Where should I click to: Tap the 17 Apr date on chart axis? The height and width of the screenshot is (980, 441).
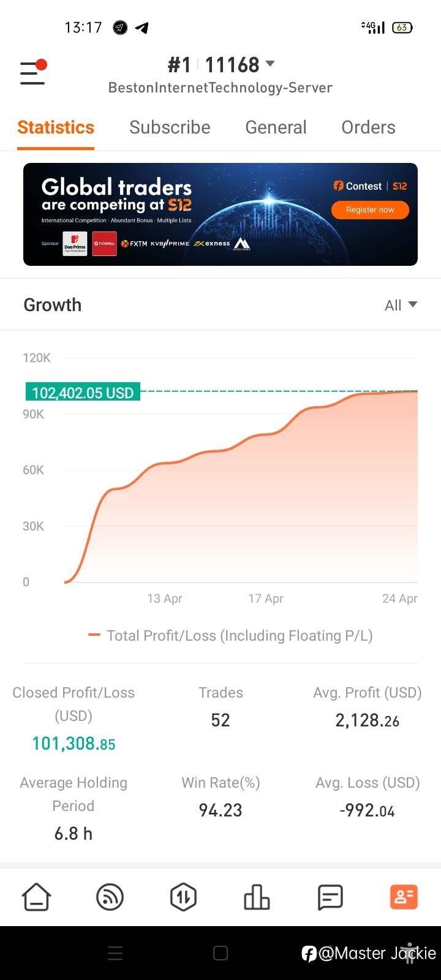coord(266,598)
